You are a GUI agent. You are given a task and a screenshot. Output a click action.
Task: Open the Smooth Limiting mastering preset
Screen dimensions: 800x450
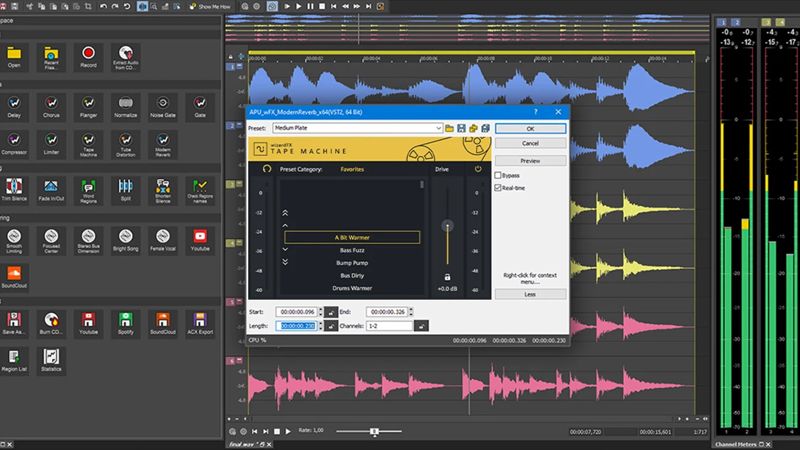[14, 241]
